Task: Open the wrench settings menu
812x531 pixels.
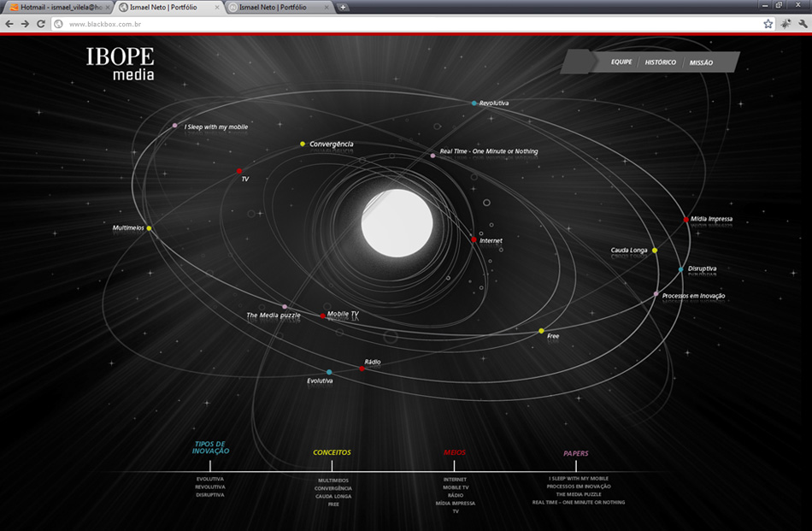Action: point(803,24)
